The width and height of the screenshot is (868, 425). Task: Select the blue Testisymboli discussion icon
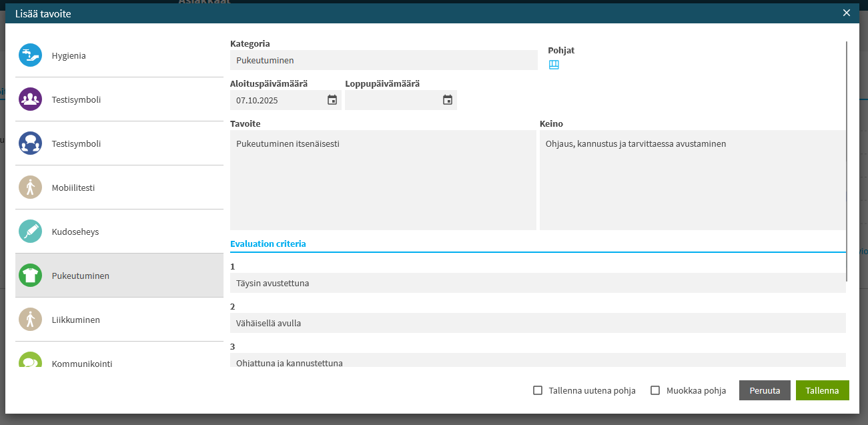point(30,143)
